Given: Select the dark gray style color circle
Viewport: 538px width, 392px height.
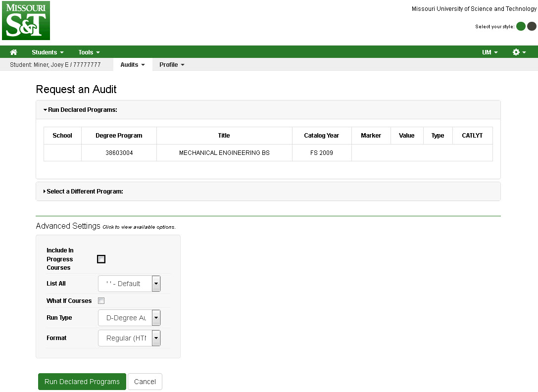Looking at the screenshot, I should point(532,26).
